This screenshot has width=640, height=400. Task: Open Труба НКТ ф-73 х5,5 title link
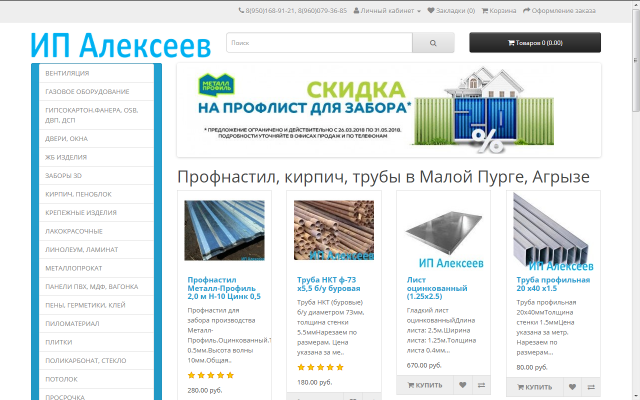pyautogui.click(x=329, y=284)
